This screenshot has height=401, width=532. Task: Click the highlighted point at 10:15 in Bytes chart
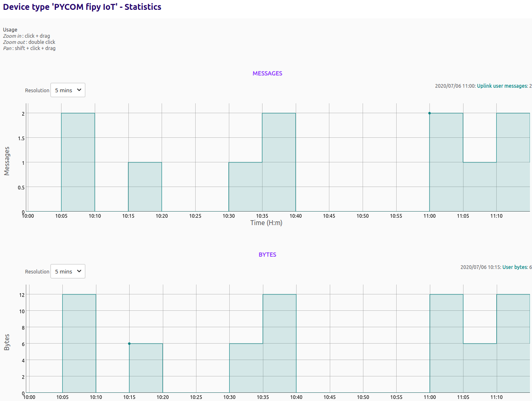(129, 344)
